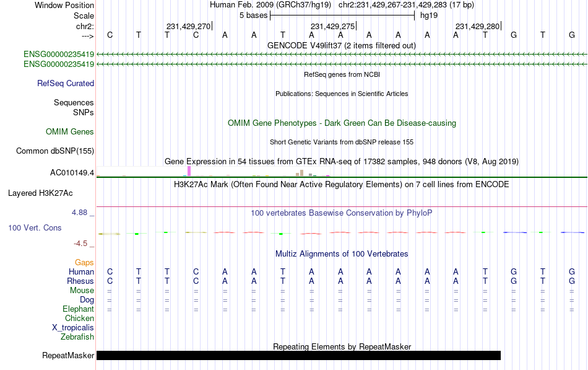Image resolution: width=588 pixels, height=370 pixels.
Task: Select the Elephant alignment row label
Action: (79, 309)
